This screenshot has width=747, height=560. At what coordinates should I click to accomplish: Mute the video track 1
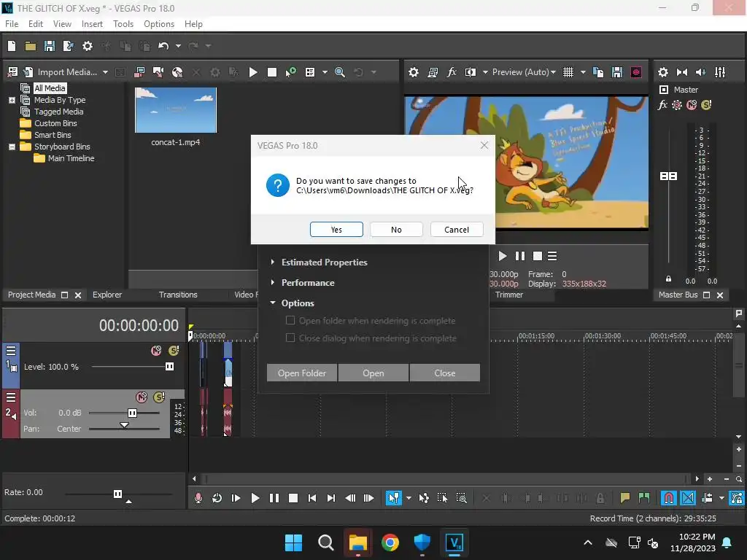point(155,351)
